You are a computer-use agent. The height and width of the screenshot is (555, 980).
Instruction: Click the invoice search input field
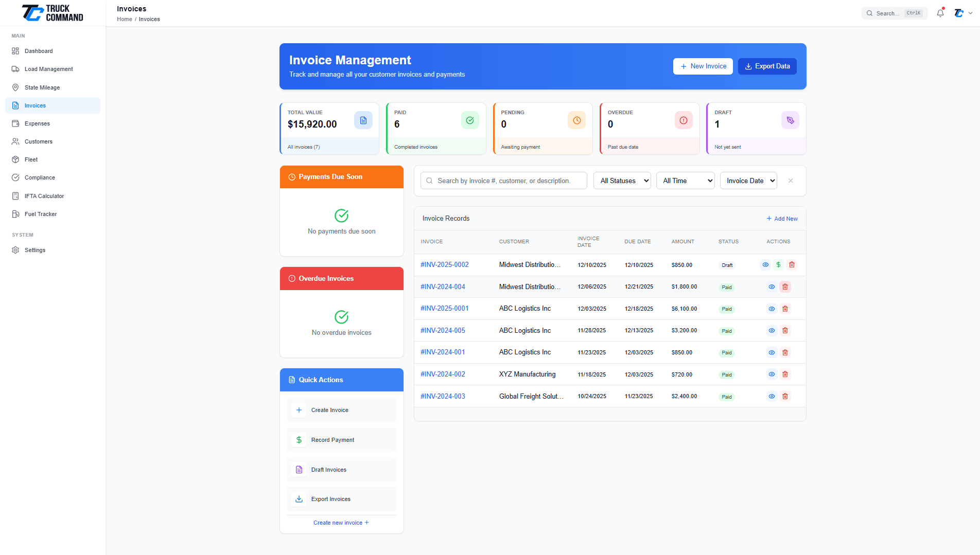click(503, 181)
